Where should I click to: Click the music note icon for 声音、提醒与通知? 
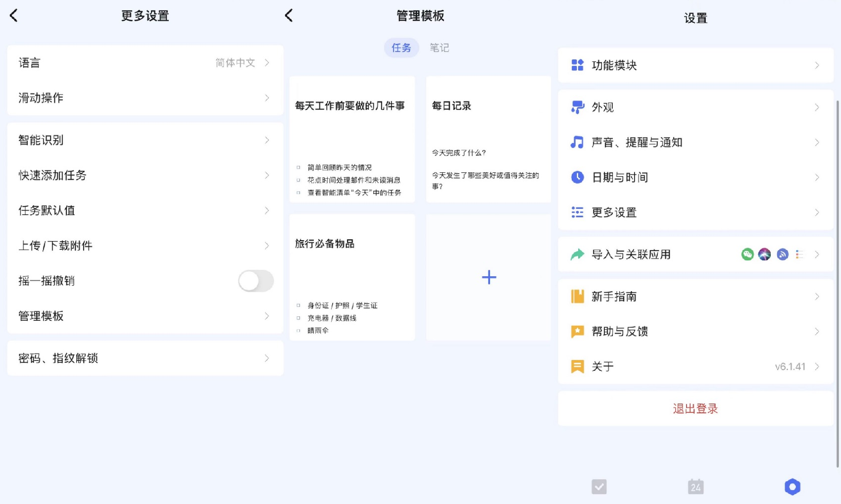[x=577, y=143]
